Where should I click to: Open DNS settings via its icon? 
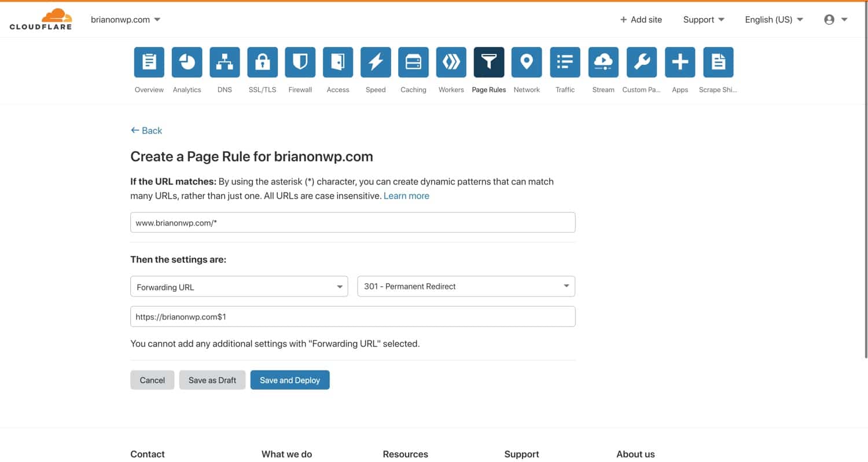tap(225, 62)
